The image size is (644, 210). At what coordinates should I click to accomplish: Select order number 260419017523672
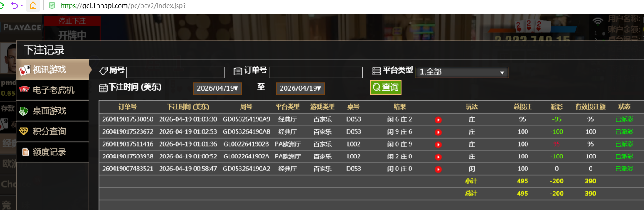click(x=128, y=132)
